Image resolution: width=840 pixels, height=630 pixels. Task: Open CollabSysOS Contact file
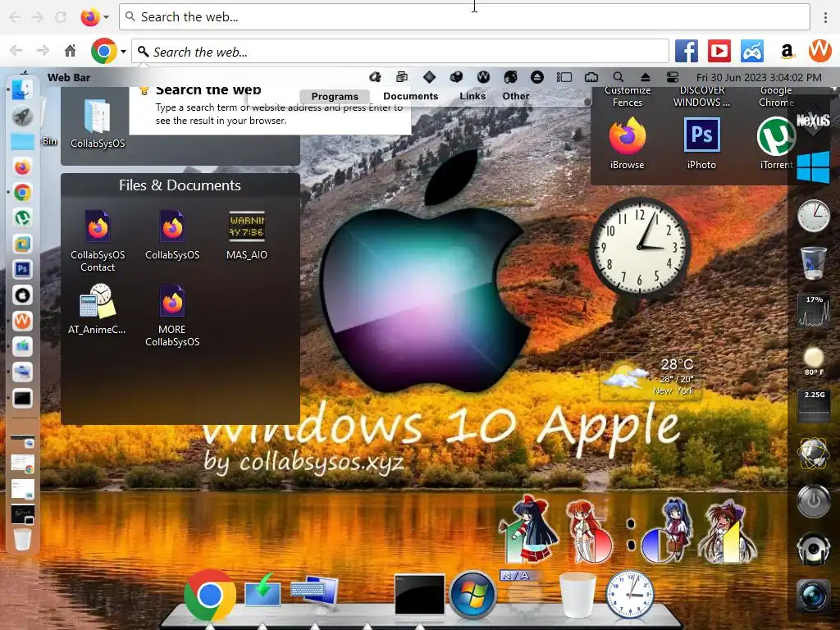(x=98, y=241)
